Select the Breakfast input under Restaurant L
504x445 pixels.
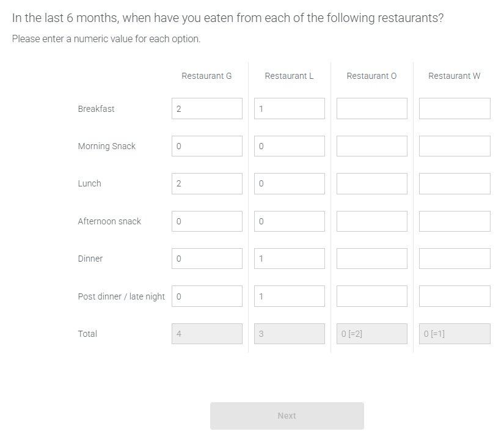(x=289, y=109)
